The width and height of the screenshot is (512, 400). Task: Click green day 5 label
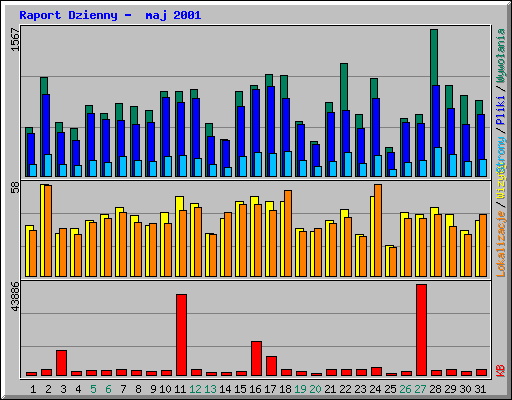[93, 389]
